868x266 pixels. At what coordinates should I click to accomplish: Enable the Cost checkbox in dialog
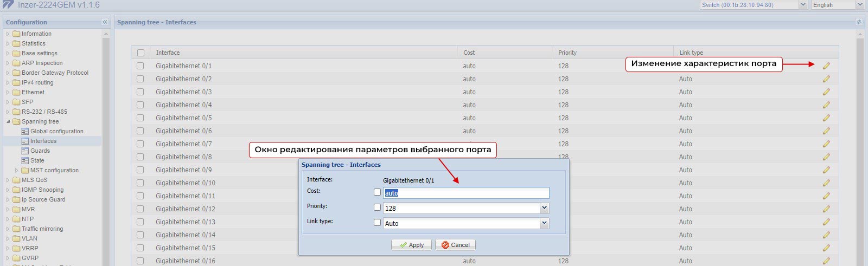click(x=377, y=192)
